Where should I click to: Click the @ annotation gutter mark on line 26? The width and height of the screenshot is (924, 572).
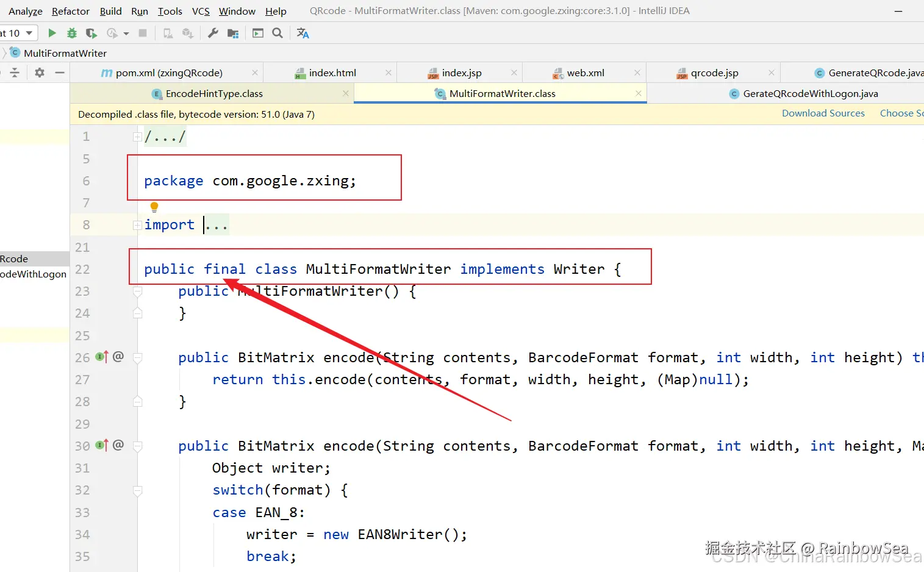point(118,356)
